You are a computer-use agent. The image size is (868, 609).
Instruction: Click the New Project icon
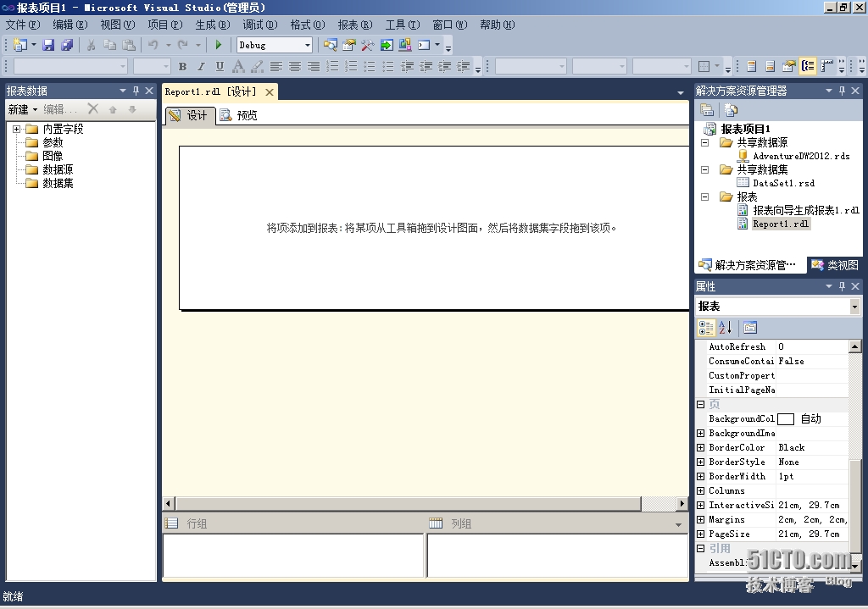pos(20,46)
